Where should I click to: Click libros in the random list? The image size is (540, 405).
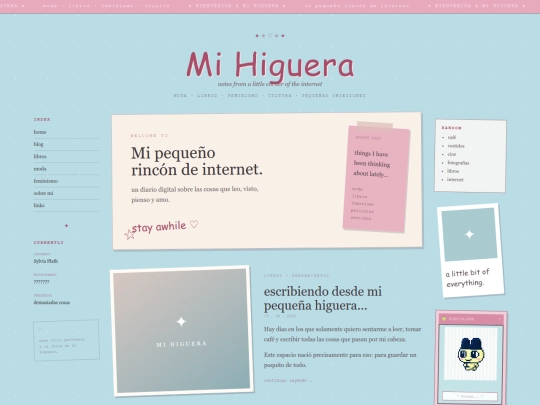click(453, 171)
